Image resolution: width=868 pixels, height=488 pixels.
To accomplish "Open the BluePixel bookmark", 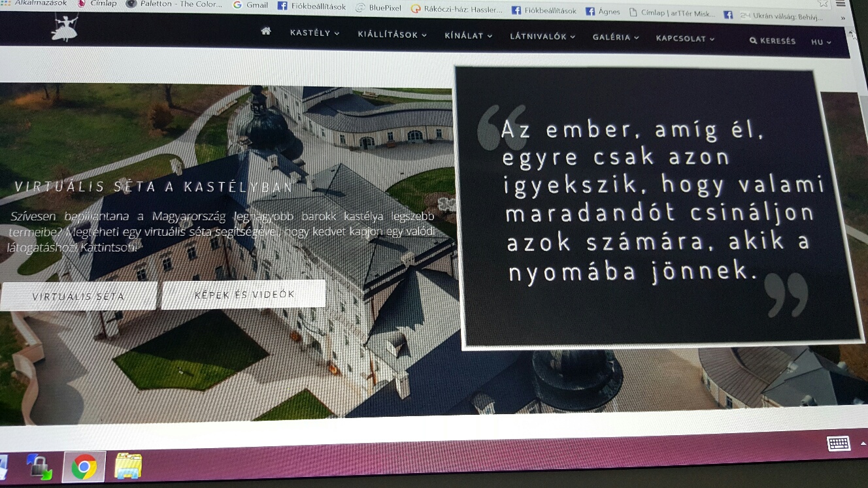I will click(378, 8).
